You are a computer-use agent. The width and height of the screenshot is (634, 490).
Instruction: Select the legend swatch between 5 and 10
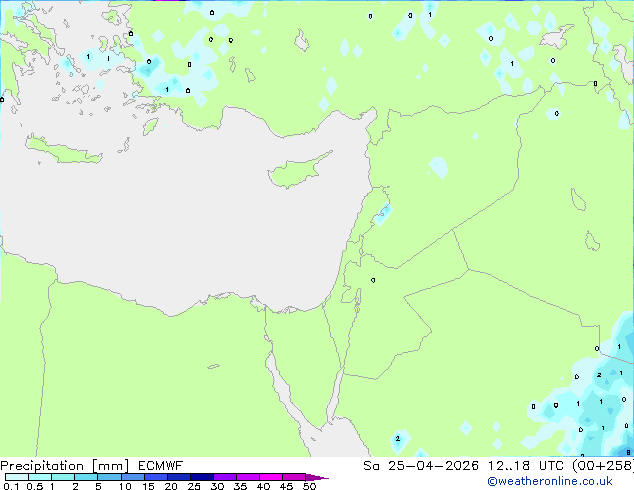pyautogui.click(x=109, y=477)
